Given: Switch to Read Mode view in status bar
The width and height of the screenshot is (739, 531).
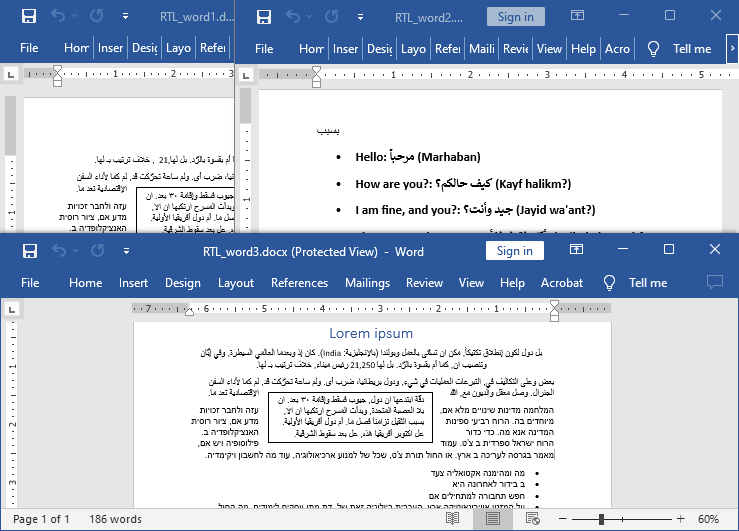Looking at the screenshot, I should 453,519.
